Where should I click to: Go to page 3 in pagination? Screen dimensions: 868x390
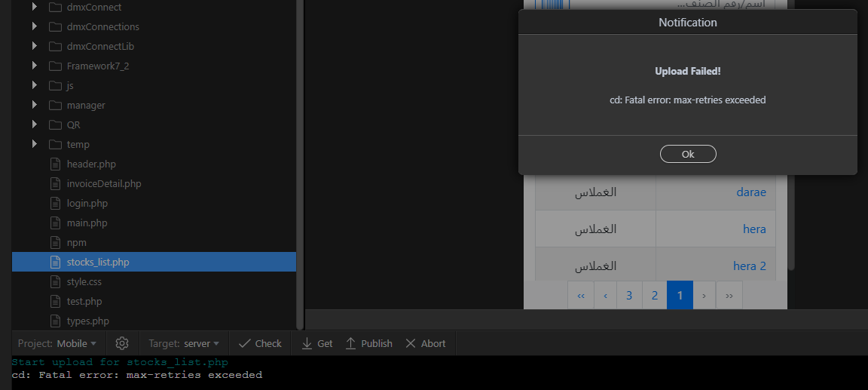(629, 295)
